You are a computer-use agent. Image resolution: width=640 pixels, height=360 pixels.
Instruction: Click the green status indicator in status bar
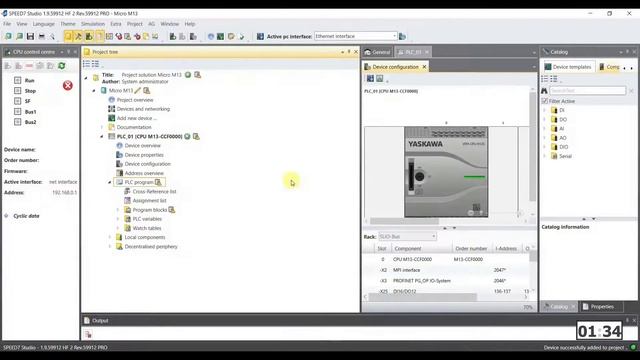pos(633,347)
